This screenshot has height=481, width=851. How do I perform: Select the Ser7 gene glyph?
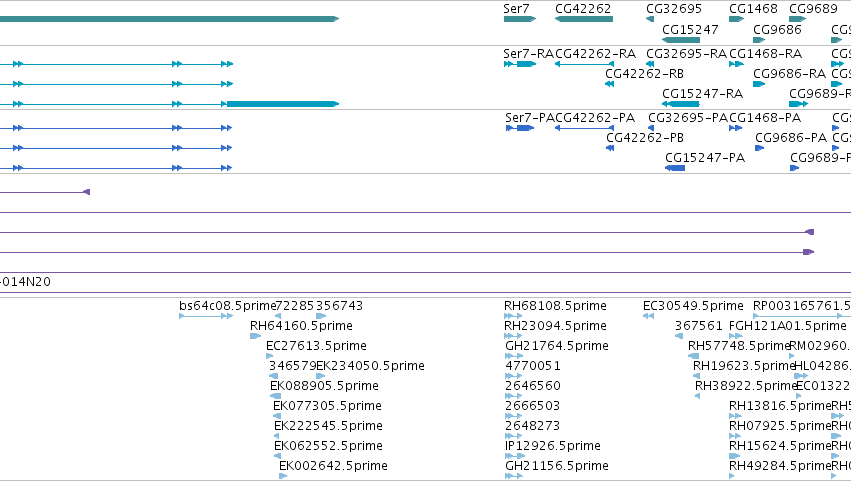click(520, 19)
